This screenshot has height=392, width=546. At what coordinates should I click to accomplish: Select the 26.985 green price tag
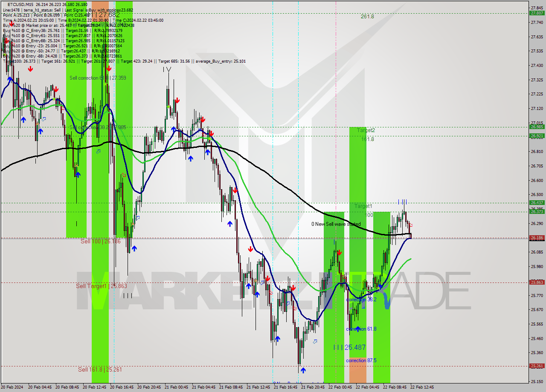[537, 127]
